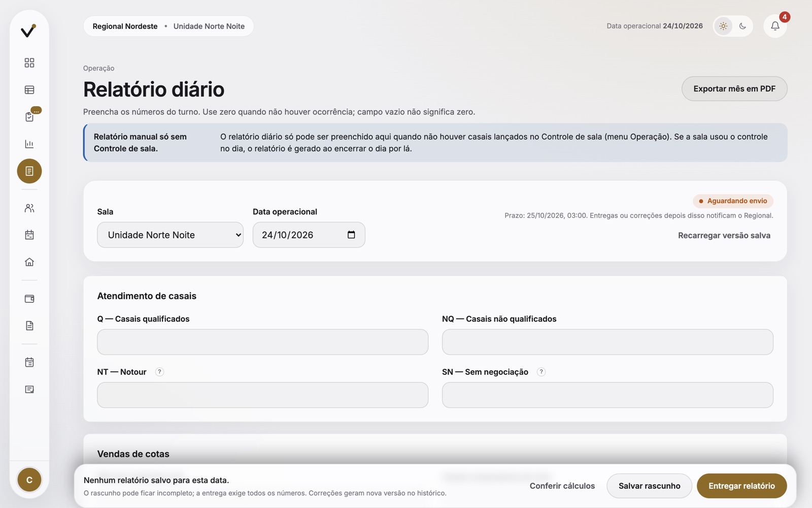Open the bar chart icon in sidebar

pyautogui.click(x=29, y=144)
